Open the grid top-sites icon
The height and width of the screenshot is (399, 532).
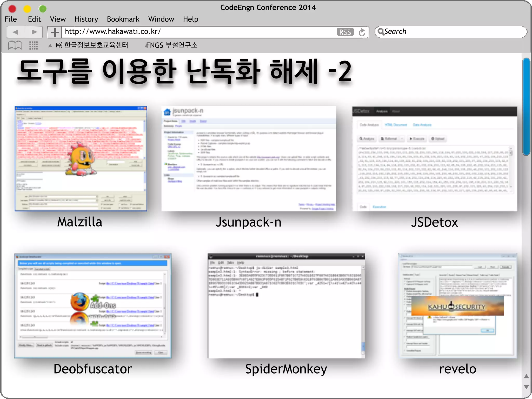pyautogui.click(x=34, y=45)
